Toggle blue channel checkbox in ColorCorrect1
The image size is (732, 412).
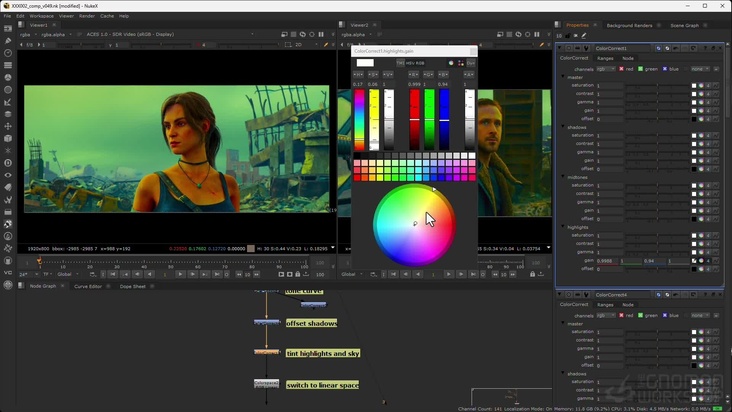click(x=665, y=69)
